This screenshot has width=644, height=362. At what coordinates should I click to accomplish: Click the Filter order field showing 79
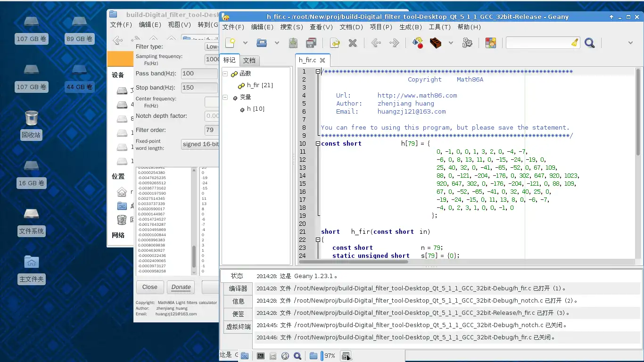tap(211, 130)
